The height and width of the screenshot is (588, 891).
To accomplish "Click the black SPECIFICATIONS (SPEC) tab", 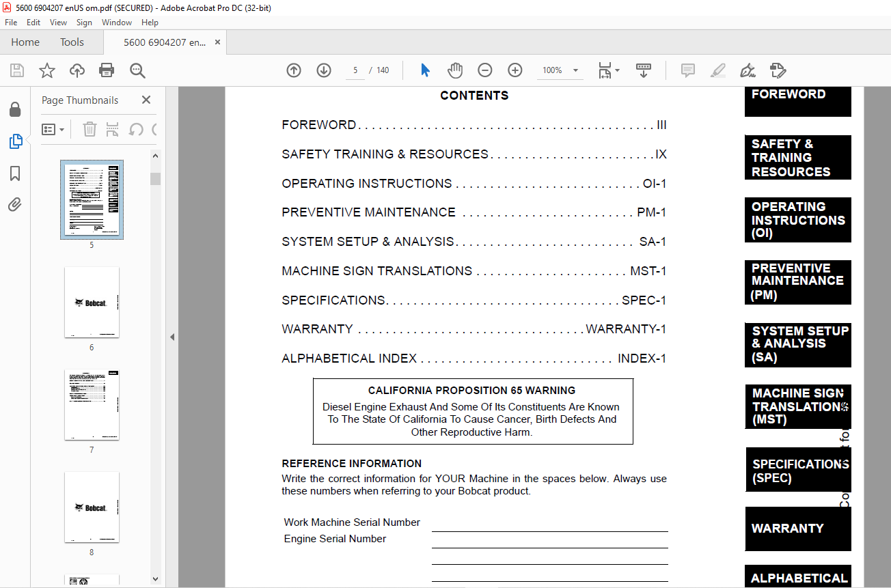I will [x=798, y=469].
